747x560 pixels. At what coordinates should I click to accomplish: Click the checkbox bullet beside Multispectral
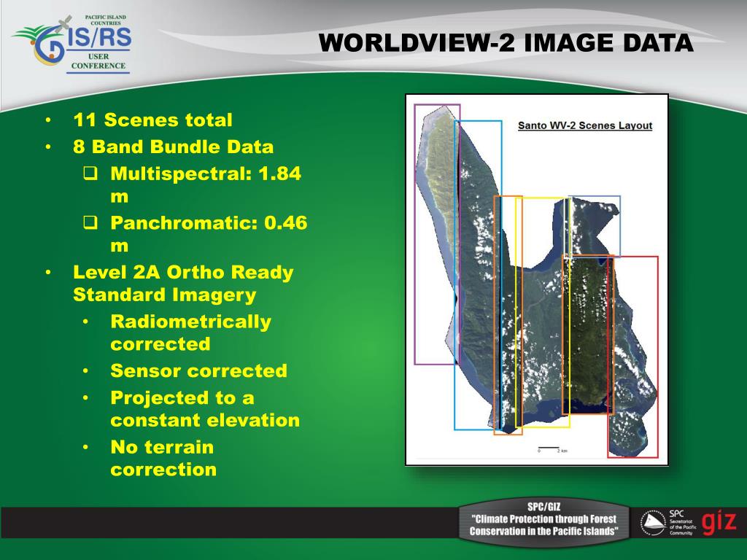(x=90, y=173)
